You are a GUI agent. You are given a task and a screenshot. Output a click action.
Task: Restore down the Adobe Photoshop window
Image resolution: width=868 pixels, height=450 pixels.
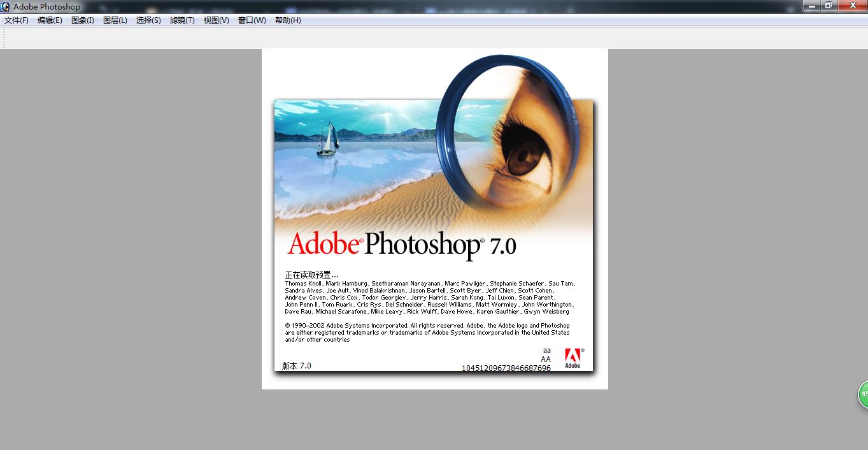pyautogui.click(x=829, y=5)
